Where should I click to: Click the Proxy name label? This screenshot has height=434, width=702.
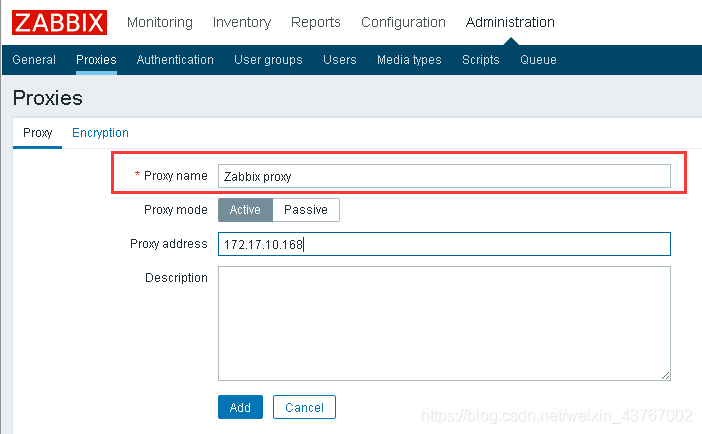point(176,176)
